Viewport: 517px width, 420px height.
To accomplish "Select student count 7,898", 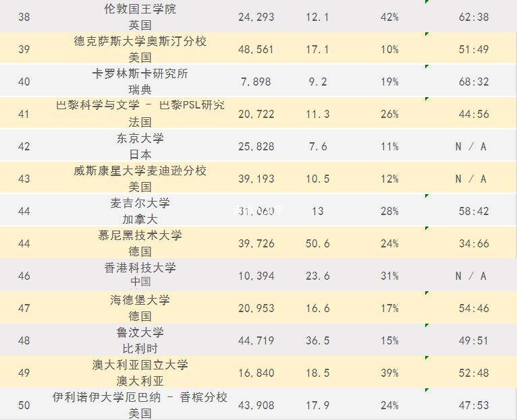I will (x=256, y=82).
